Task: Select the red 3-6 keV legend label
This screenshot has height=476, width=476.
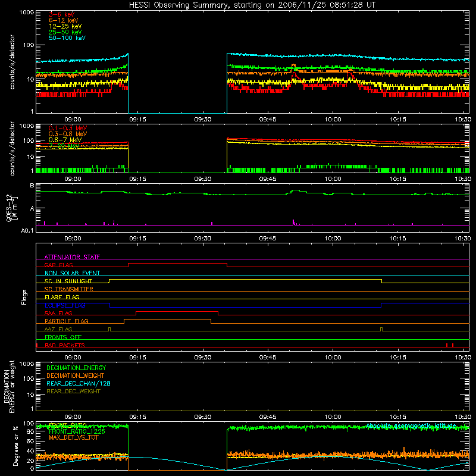Action: point(61,14)
